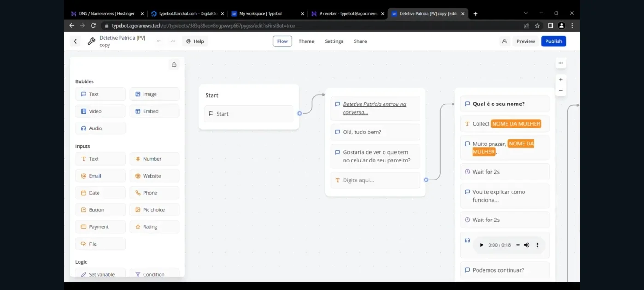
Task: Open the Settings tab
Action: [334, 41]
